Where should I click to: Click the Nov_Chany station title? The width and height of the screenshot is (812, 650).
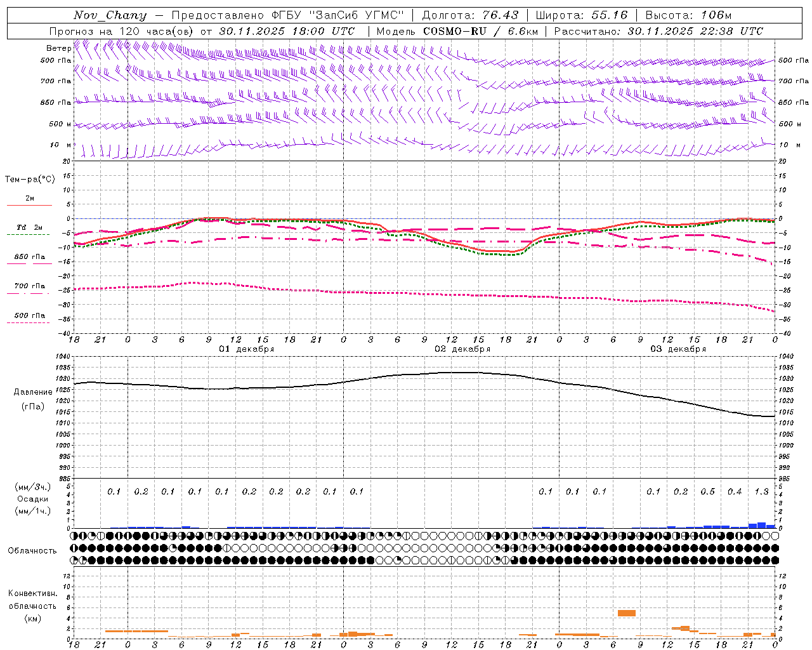pos(110,15)
